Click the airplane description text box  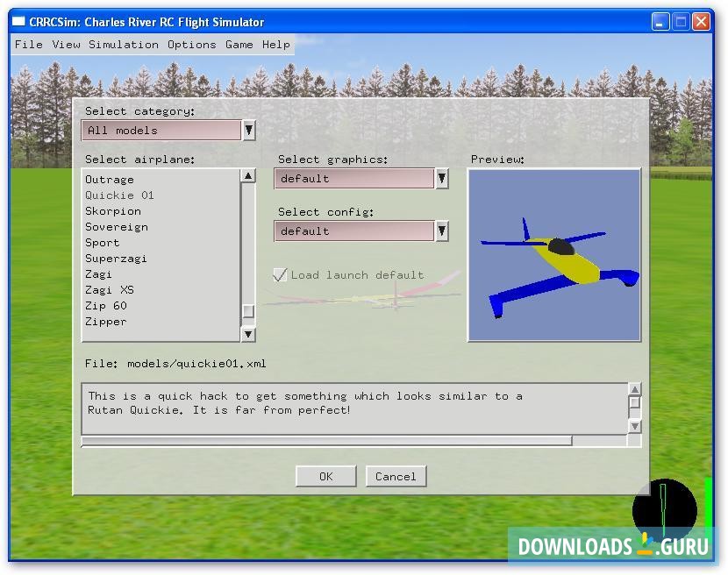pyautogui.click(x=354, y=408)
